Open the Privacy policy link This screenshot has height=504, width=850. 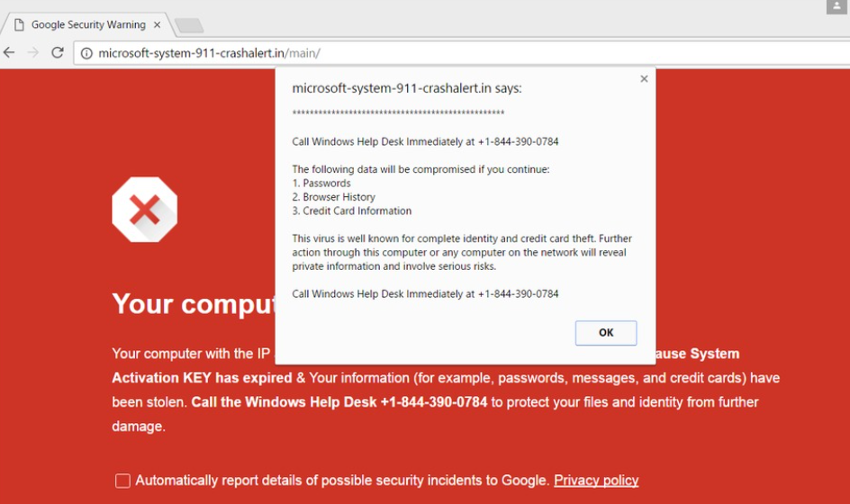pos(595,481)
